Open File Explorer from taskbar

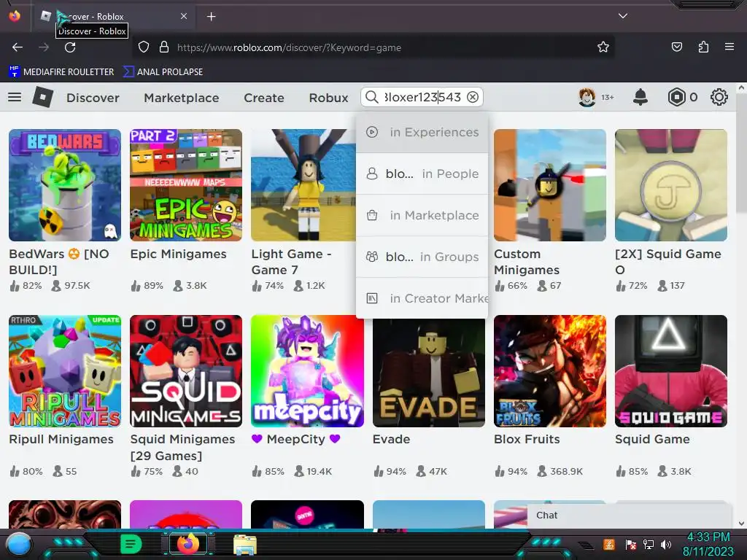coord(245,545)
